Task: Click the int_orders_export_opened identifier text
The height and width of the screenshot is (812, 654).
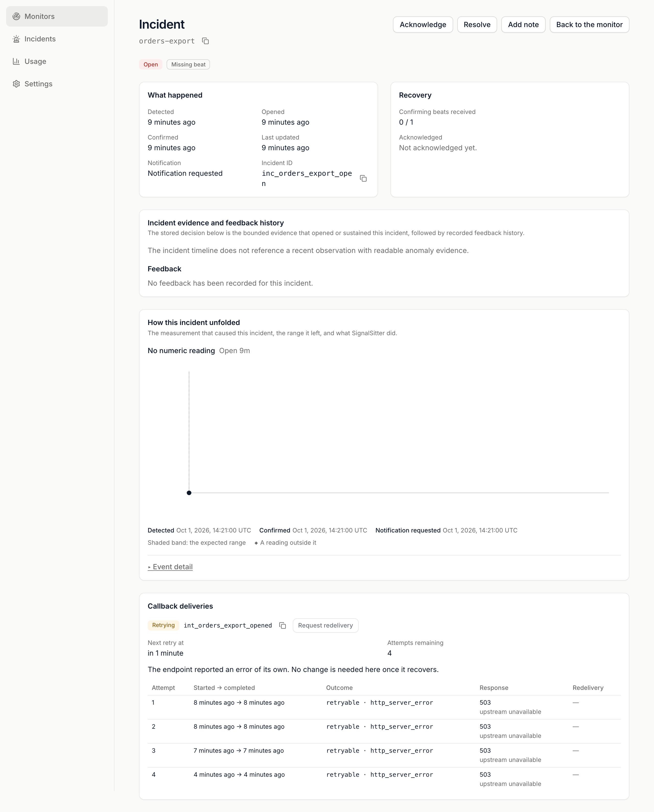Action: 228,625
